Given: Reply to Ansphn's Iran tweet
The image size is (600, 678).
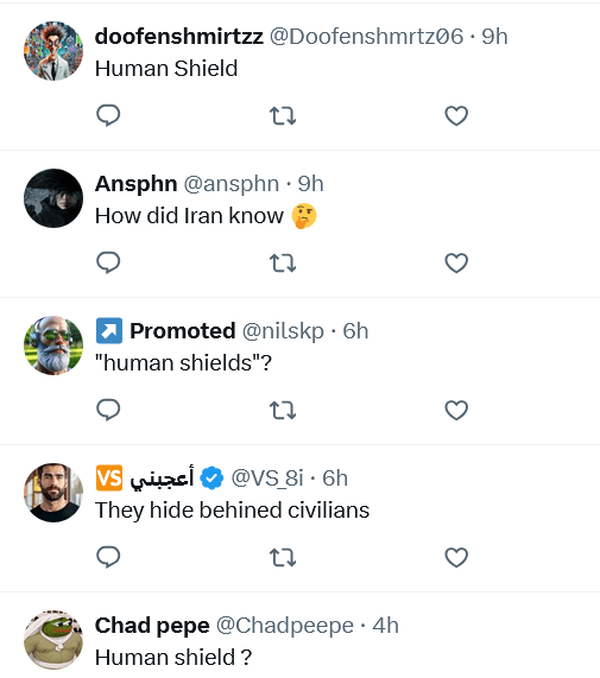Looking at the screenshot, I should tap(108, 263).
